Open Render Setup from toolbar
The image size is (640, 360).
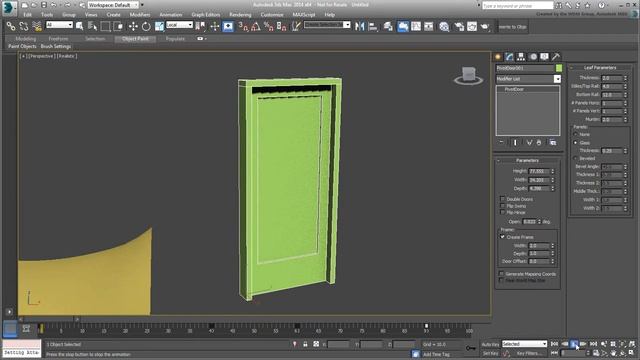tap(459, 27)
